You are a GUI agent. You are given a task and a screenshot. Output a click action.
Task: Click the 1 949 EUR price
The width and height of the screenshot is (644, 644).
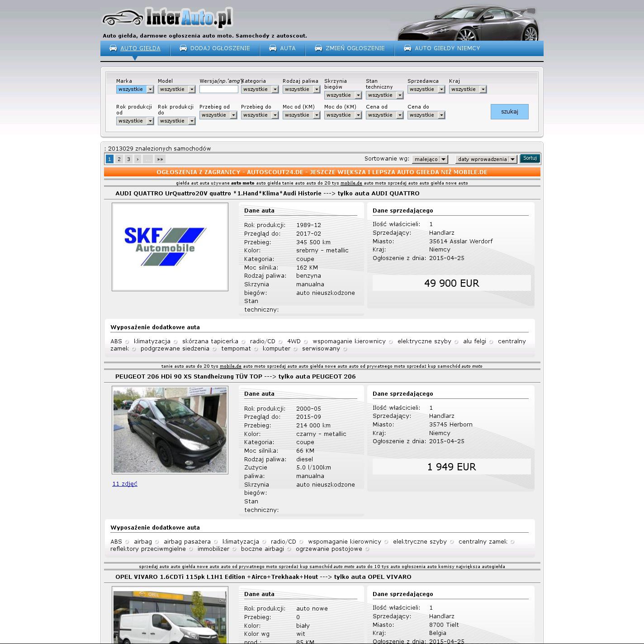point(452,467)
